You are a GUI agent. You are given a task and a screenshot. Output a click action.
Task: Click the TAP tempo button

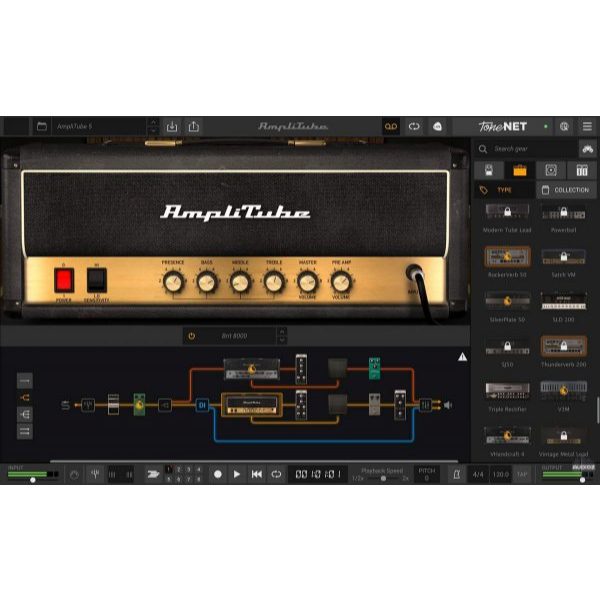(x=522, y=474)
